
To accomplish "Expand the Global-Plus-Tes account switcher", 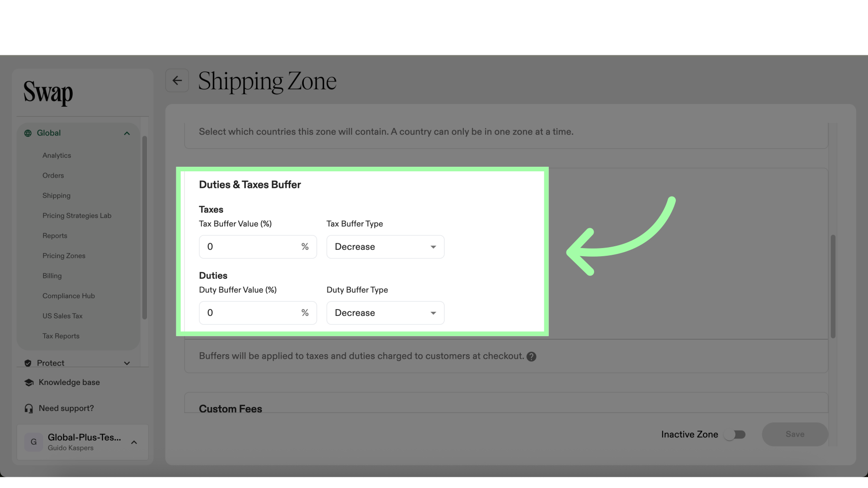I will [x=134, y=442].
